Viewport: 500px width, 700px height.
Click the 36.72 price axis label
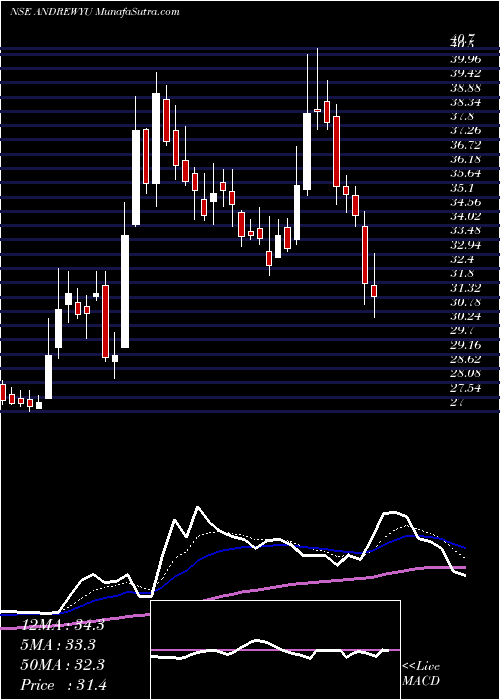(466, 145)
